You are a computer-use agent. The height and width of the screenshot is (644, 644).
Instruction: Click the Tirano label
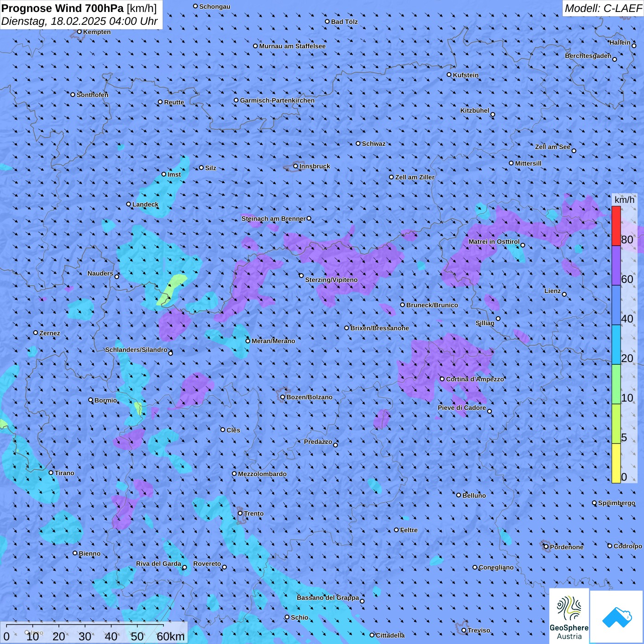(64, 473)
